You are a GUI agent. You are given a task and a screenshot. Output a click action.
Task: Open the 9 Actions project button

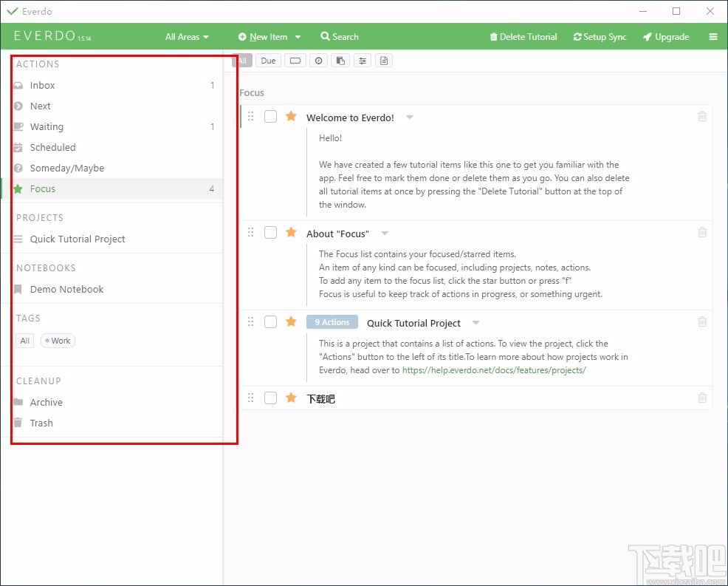click(x=332, y=322)
